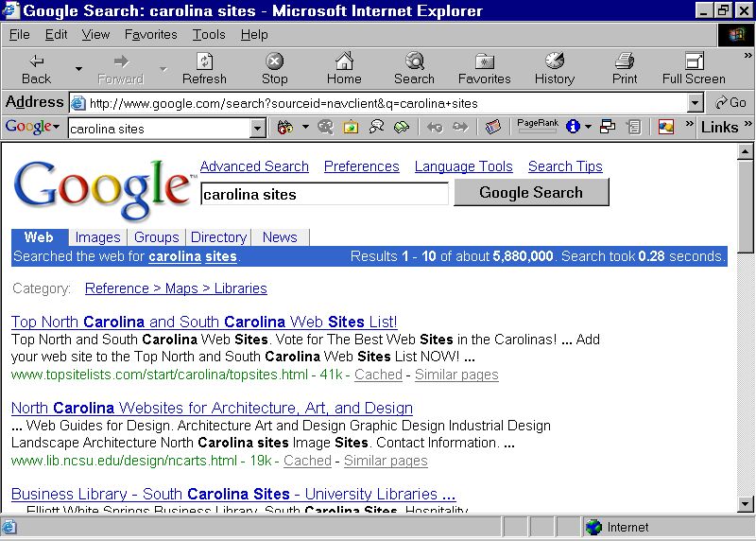756x541 pixels.
Task: Click IE page icon in address bar
Action: [78, 103]
